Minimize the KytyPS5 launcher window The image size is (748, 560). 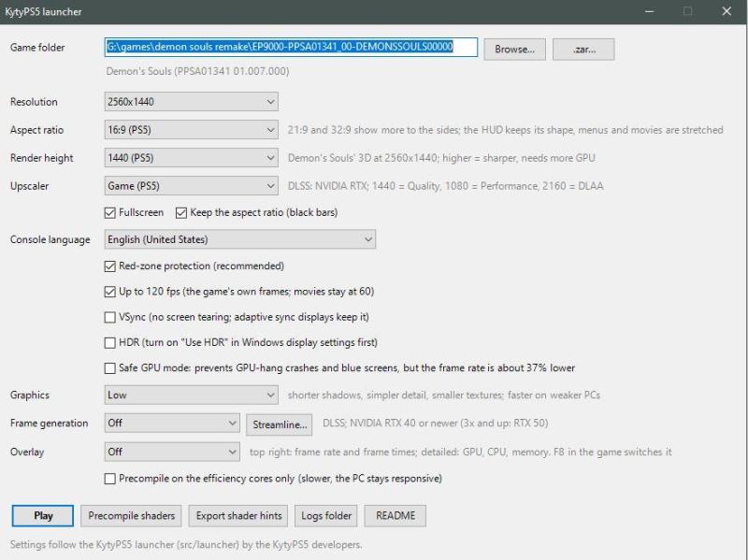pos(649,11)
